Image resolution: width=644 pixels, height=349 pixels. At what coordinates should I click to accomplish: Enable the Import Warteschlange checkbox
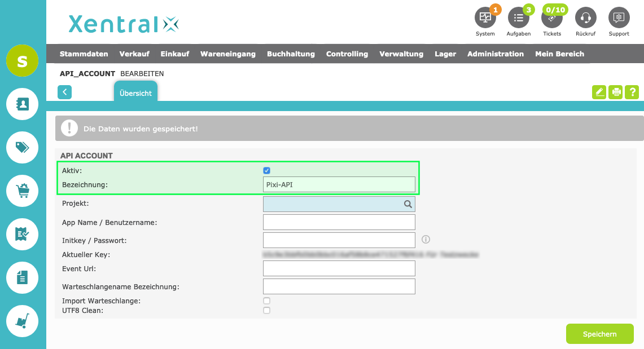(x=267, y=301)
